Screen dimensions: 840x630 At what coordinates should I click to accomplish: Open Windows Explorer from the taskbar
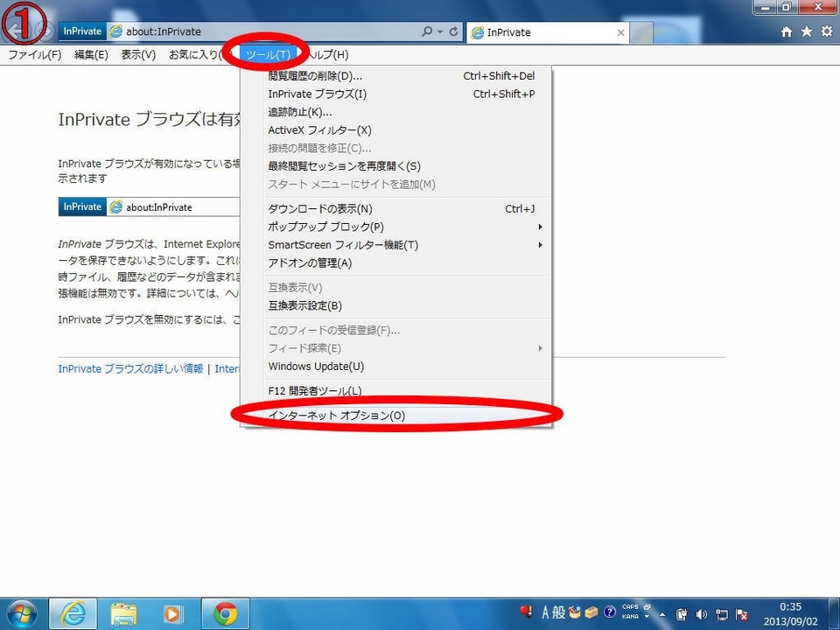tap(123, 614)
